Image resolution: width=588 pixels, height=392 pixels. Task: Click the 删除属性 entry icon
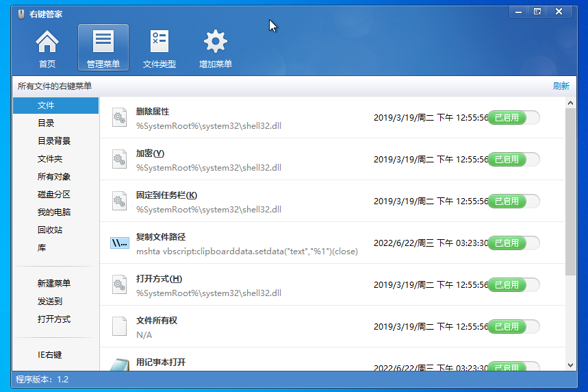click(x=119, y=118)
